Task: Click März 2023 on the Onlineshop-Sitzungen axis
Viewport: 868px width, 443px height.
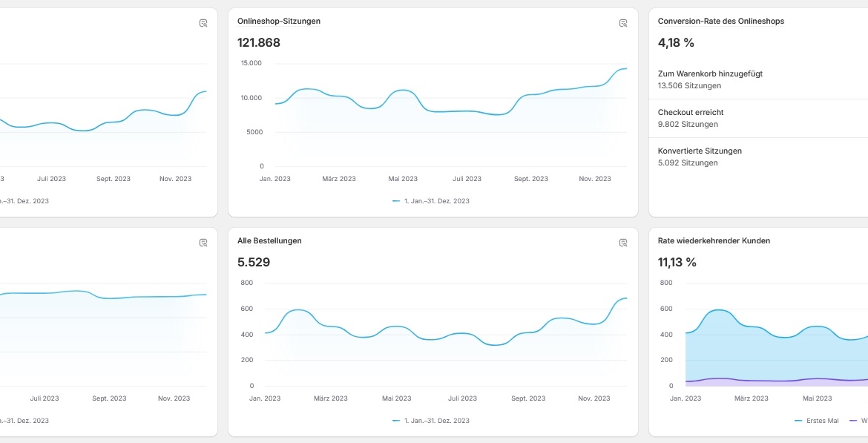Action: click(x=339, y=179)
